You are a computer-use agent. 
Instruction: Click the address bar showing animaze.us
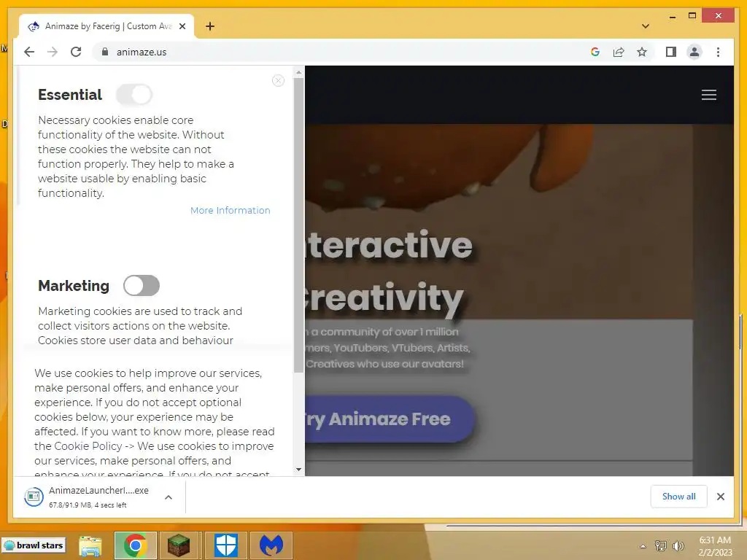(343, 52)
